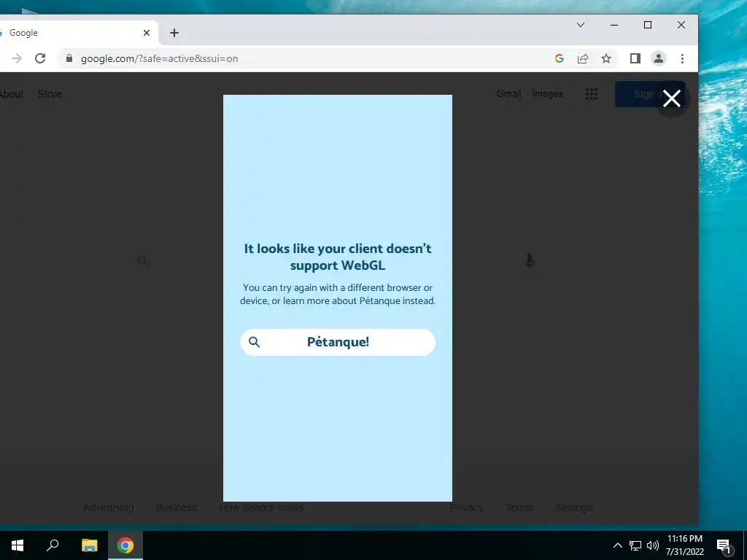Screen dimensions: 747x560
Task: Open the Google apps grid
Action: click(591, 94)
